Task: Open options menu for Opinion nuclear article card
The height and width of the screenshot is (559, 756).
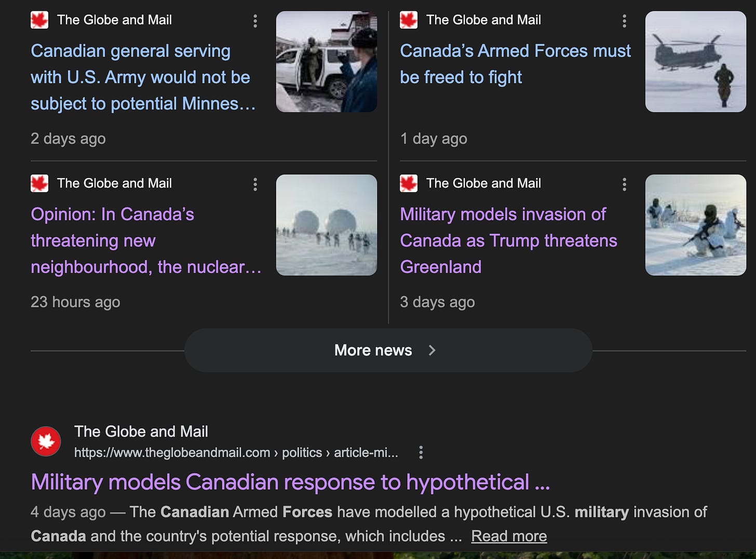Action: pyautogui.click(x=255, y=184)
